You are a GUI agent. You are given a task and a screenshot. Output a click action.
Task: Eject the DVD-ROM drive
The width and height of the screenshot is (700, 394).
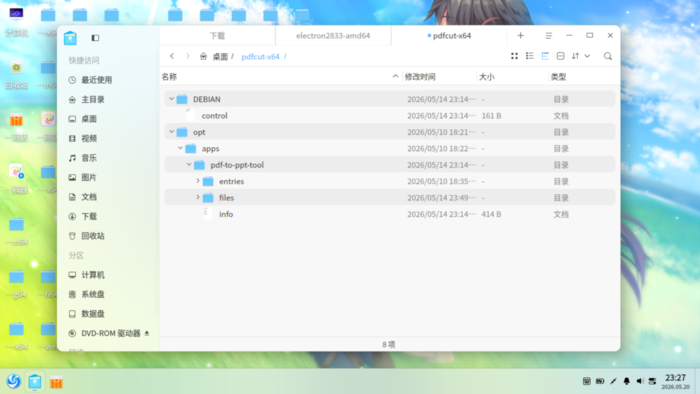147,333
